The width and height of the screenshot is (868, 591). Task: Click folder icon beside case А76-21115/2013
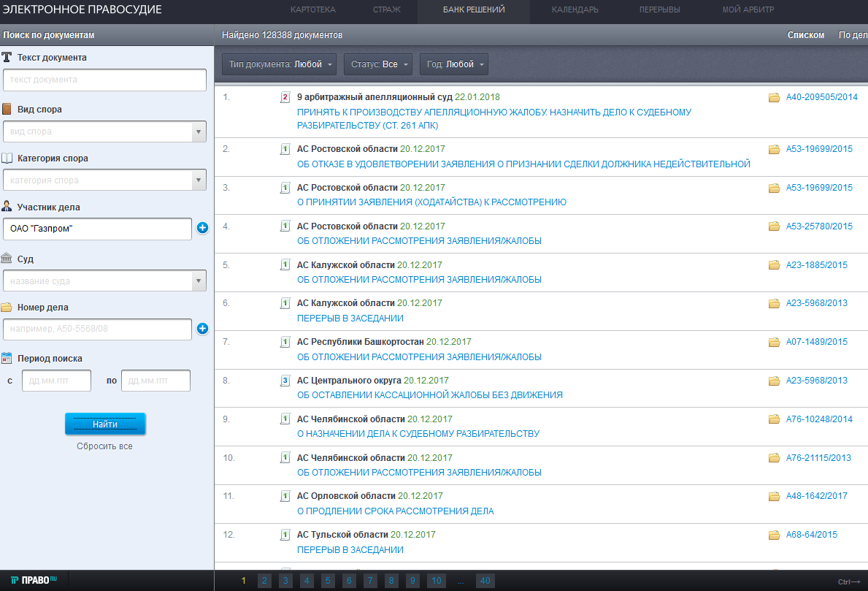775,458
